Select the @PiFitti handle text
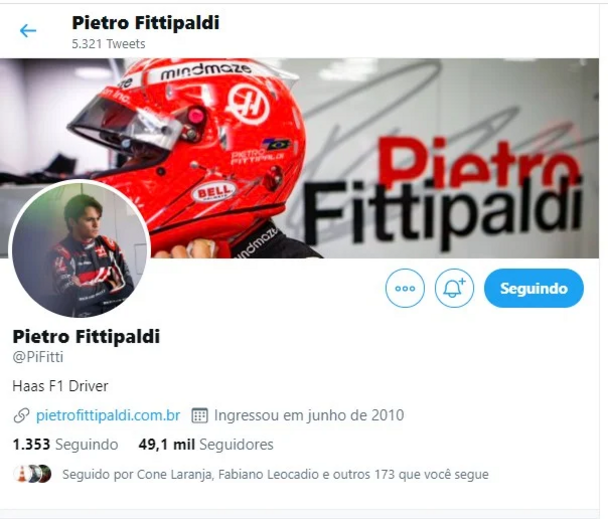608x519 pixels. [38, 357]
